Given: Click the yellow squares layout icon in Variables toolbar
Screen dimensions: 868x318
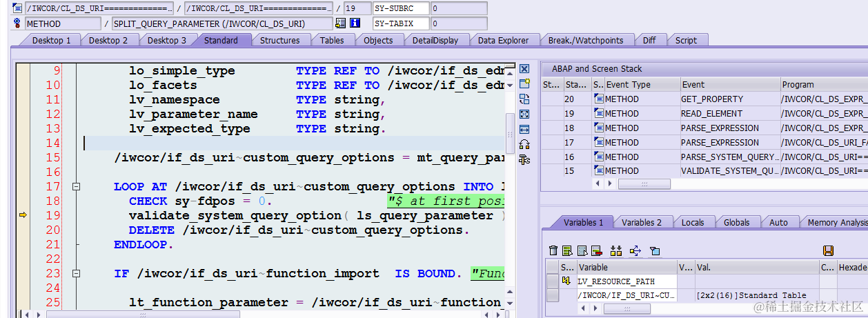Looking at the screenshot, I should (x=616, y=250).
